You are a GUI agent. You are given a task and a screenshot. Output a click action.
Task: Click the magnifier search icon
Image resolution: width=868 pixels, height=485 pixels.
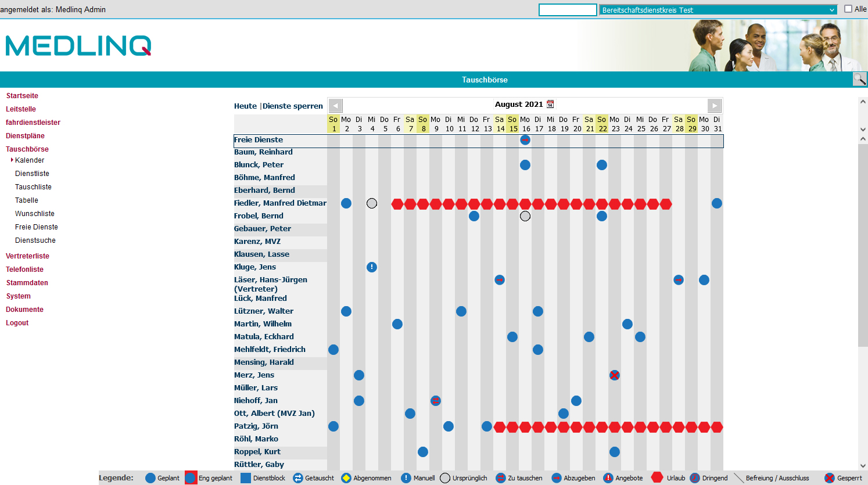[x=859, y=79]
